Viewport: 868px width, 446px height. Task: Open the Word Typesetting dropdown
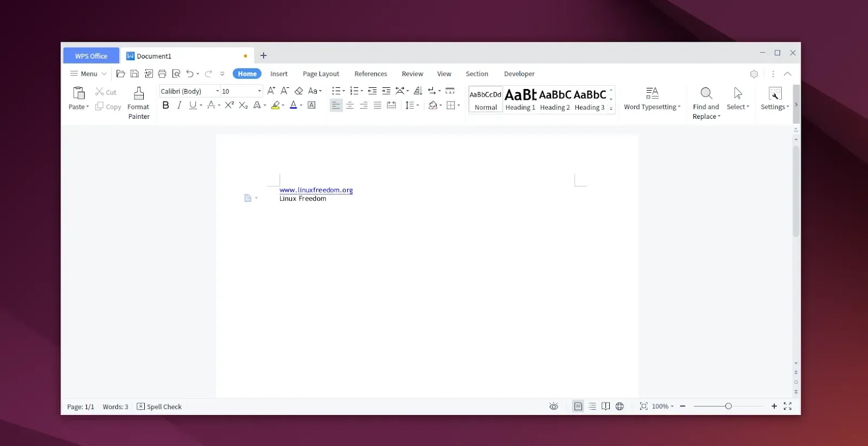652,99
